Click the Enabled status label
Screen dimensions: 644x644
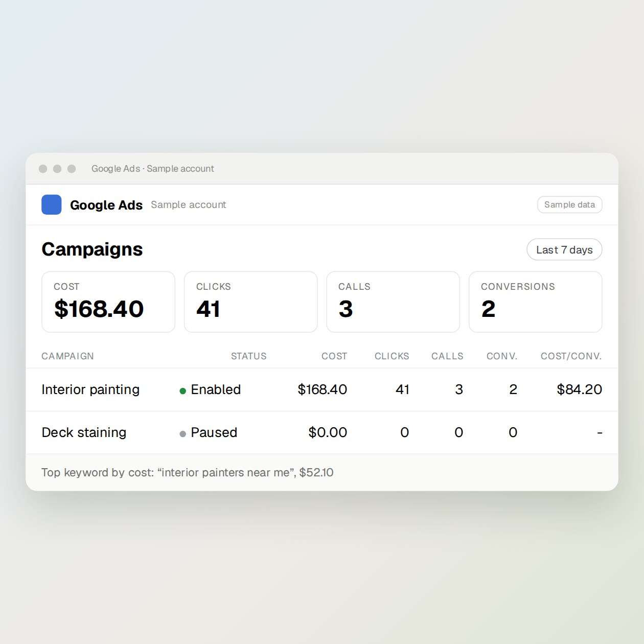216,389
